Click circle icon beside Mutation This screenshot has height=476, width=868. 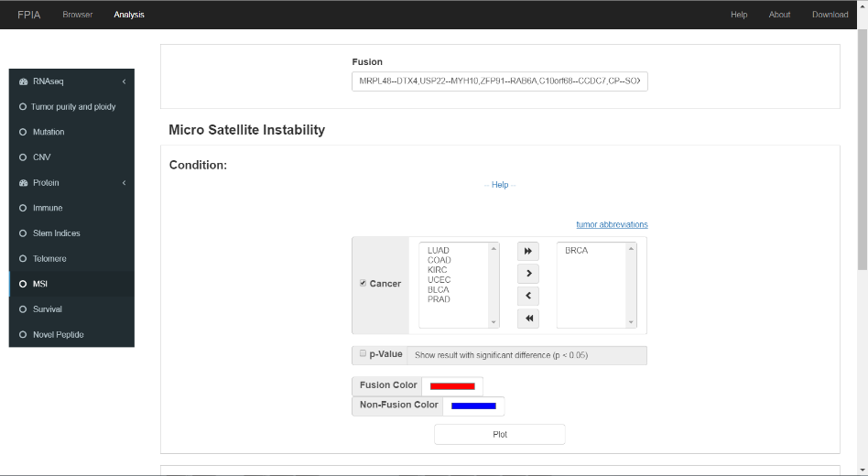tap(23, 132)
